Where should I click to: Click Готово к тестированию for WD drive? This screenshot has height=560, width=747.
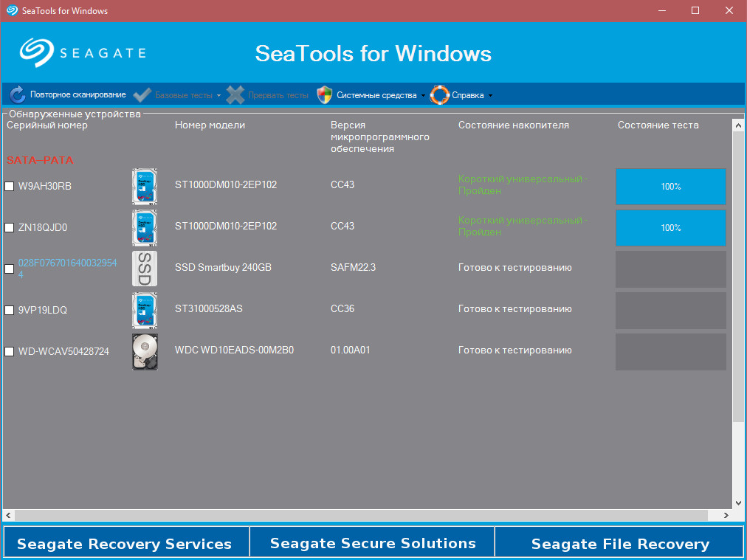click(515, 350)
